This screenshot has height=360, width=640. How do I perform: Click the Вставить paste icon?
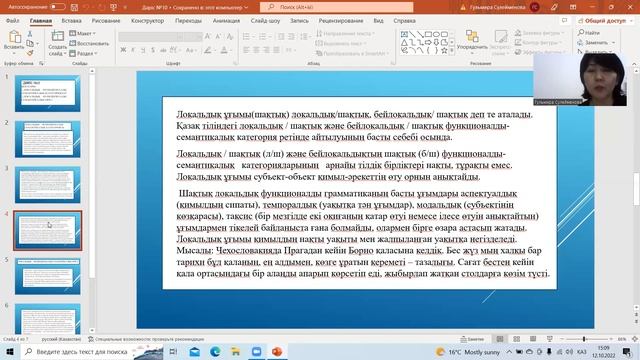pyautogui.click(x=14, y=37)
